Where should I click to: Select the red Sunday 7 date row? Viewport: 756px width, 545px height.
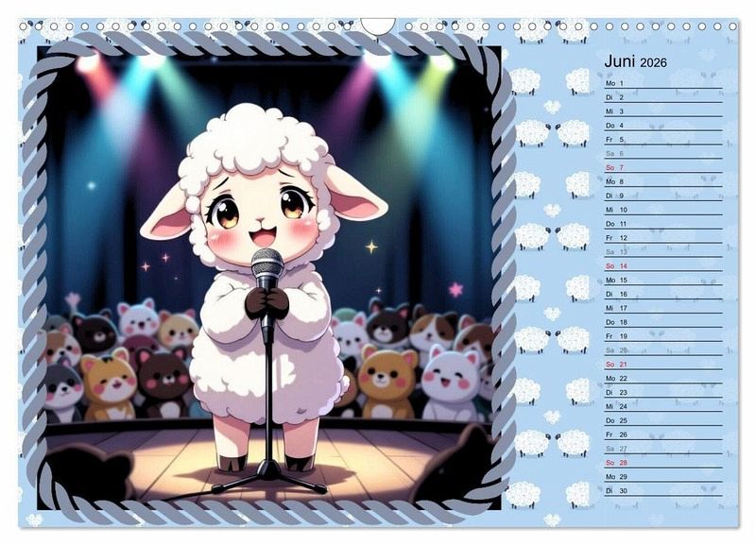coord(661,167)
